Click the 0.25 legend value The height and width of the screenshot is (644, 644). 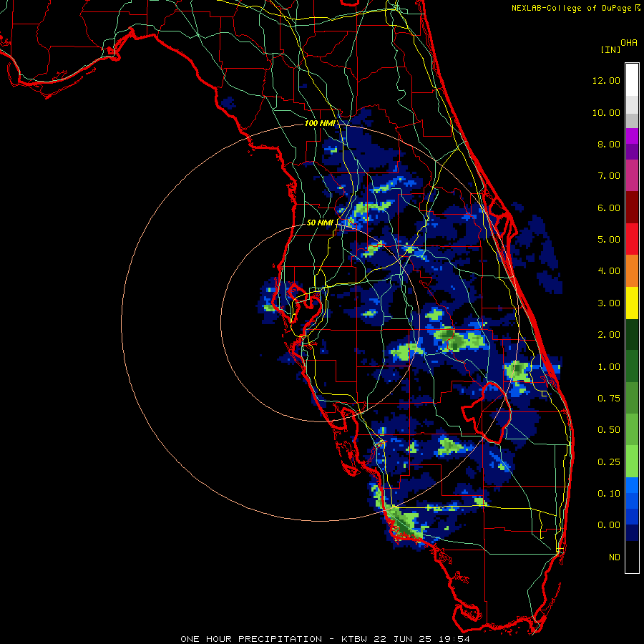pos(609,462)
